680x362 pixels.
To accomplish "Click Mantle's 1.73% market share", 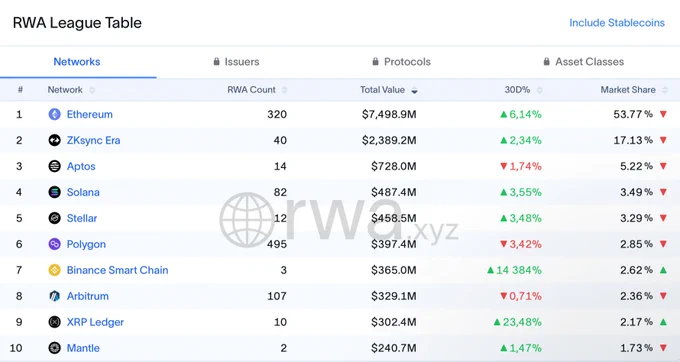I will click(636, 348).
